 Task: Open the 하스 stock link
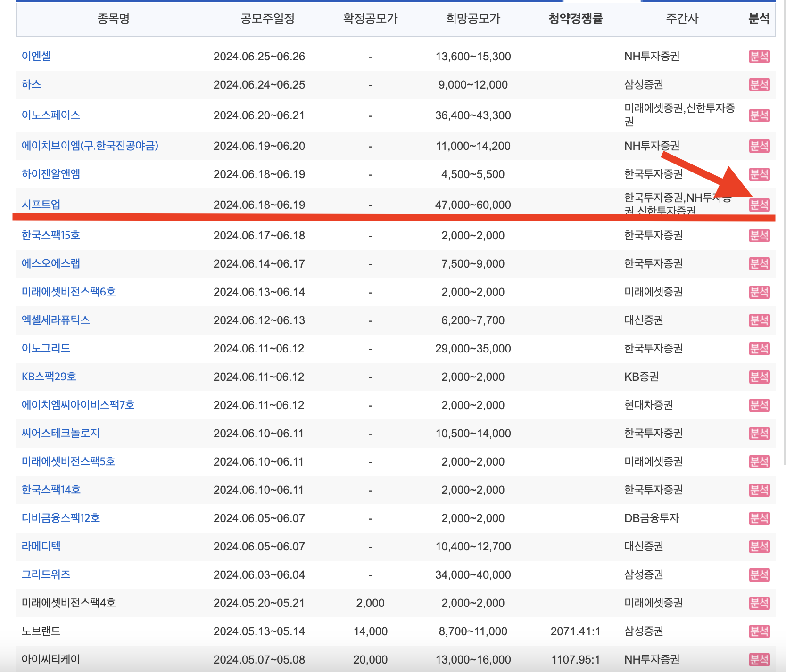tap(31, 84)
